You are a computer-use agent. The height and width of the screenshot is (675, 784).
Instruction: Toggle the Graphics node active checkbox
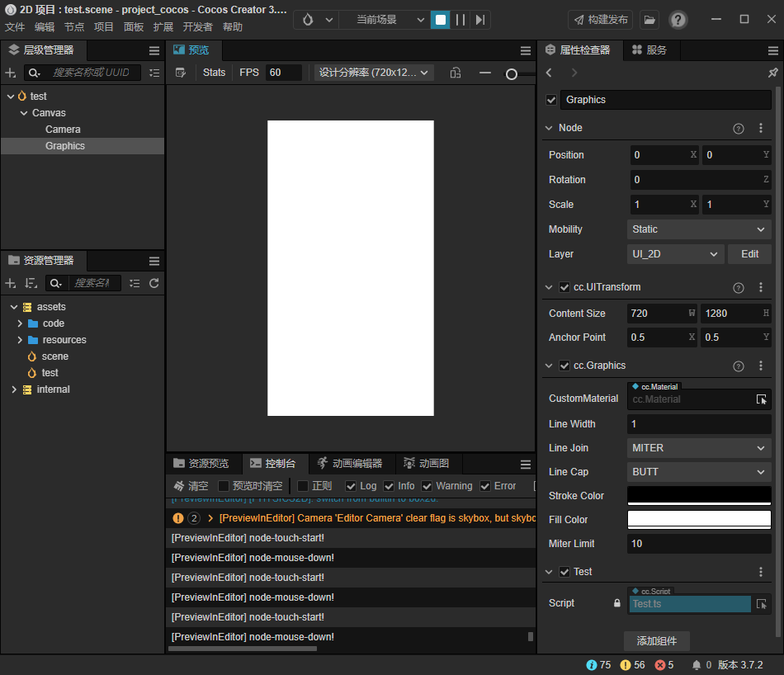[551, 100]
